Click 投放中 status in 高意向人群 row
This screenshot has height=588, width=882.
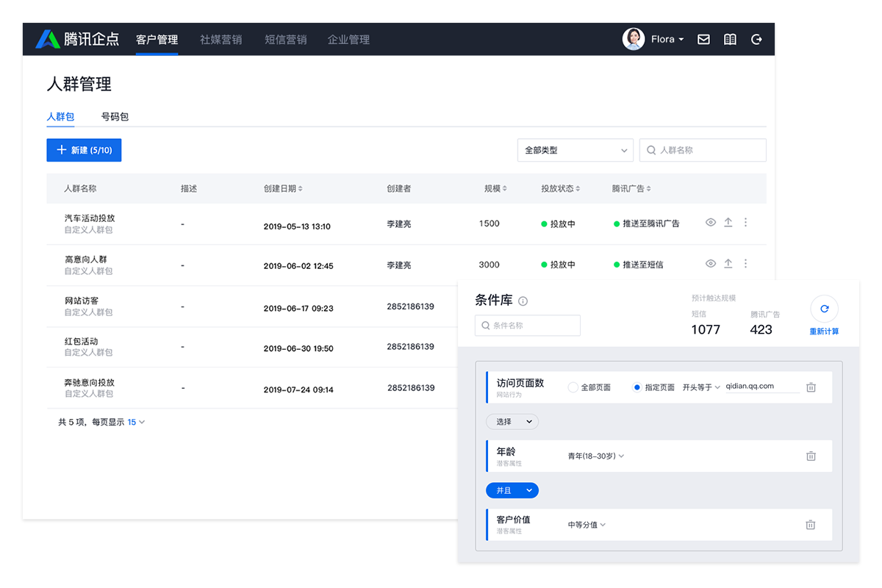(x=563, y=265)
